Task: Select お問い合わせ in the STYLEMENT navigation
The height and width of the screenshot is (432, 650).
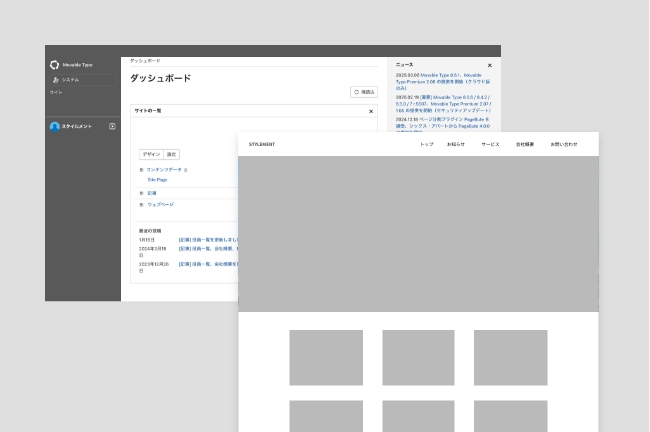Action: (x=564, y=144)
